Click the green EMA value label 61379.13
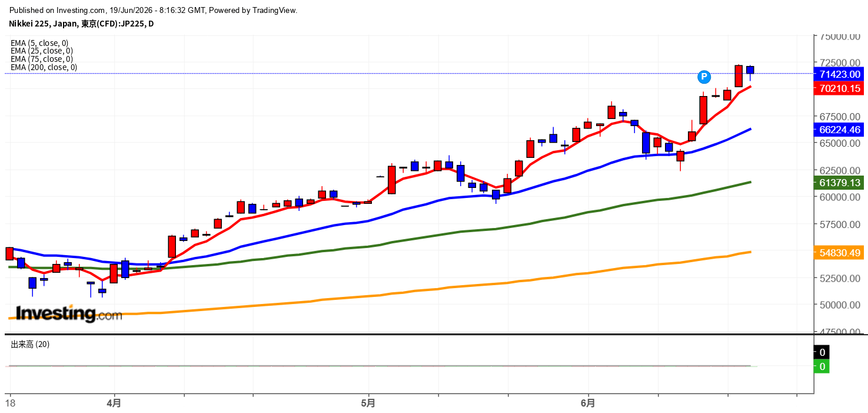868x413 pixels. (x=840, y=183)
